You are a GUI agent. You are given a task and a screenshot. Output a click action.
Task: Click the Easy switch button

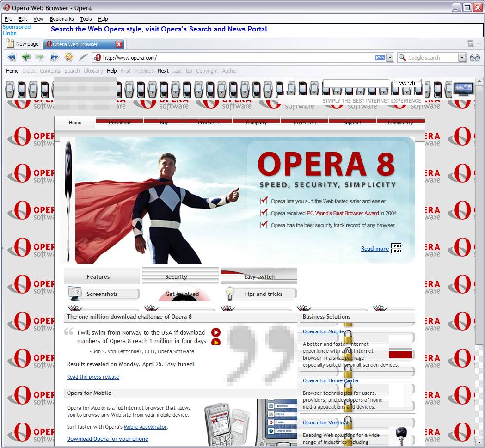259,276
